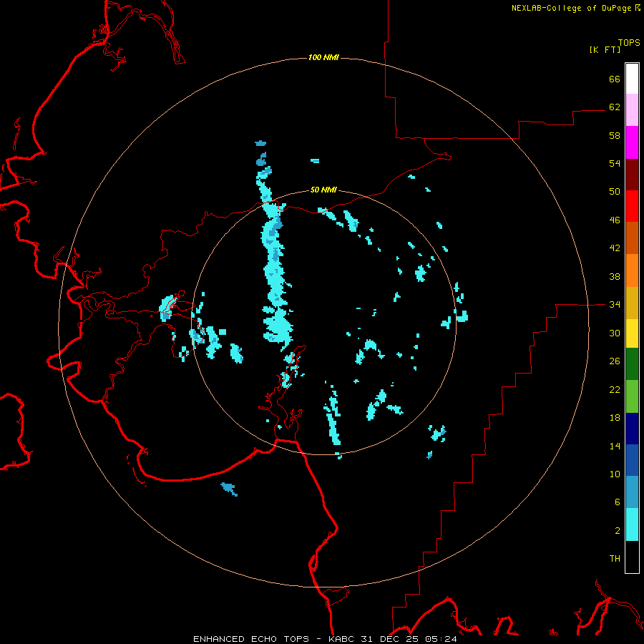Click the legend value '66'
This screenshot has height=644, width=644.
coord(615,79)
